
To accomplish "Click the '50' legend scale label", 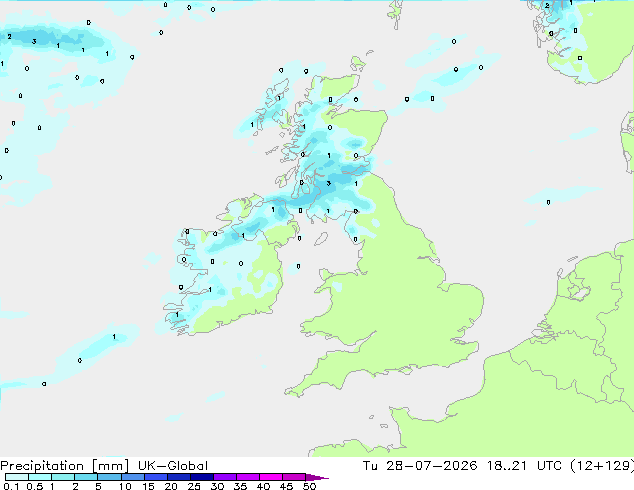I will click(309, 486).
